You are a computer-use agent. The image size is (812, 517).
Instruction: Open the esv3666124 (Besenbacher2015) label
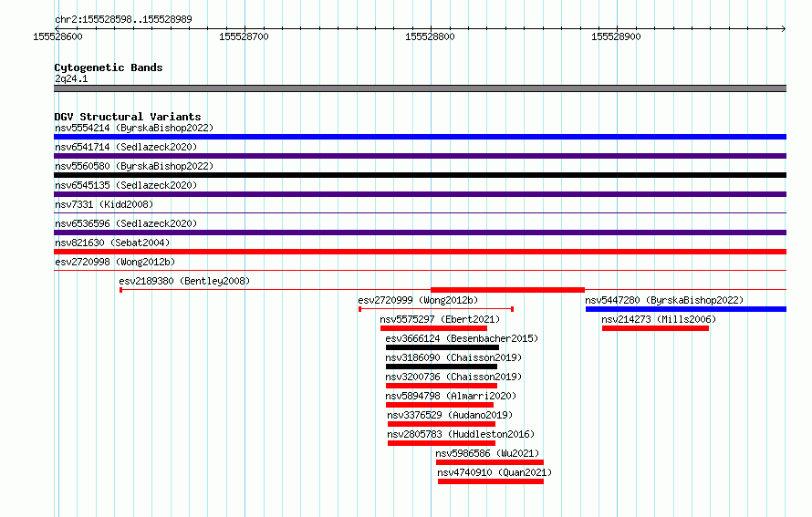pos(462,338)
